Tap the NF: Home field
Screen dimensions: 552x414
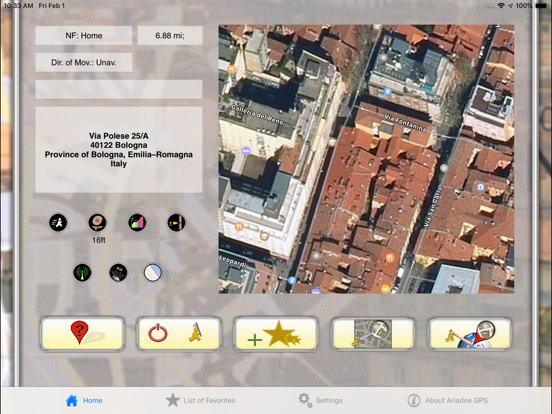84,35
